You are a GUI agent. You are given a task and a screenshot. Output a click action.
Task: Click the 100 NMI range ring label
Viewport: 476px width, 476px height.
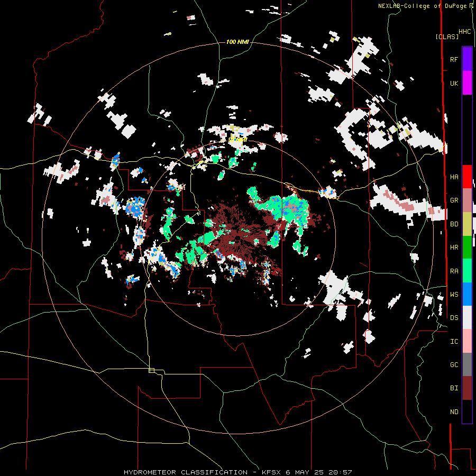pos(237,42)
